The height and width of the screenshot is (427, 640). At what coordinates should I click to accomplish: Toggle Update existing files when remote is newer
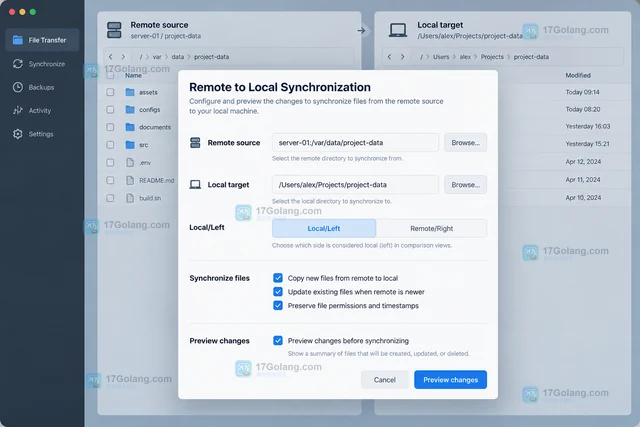(x=278, y=292)
